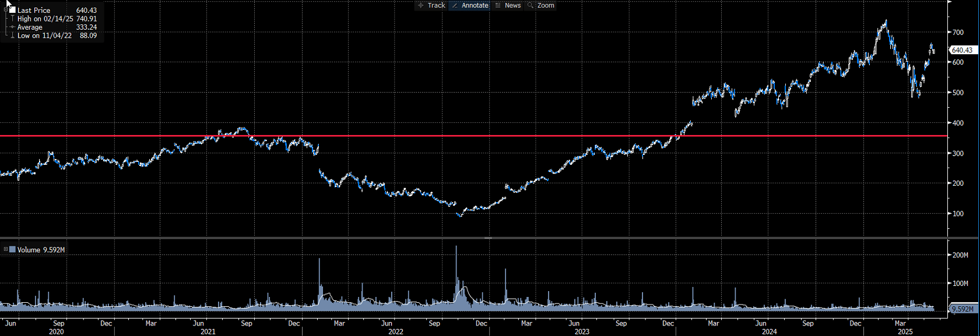Click the blue Volume color swatch
Image resolution: width=980 pixels, height=336 pixels.
12,249
